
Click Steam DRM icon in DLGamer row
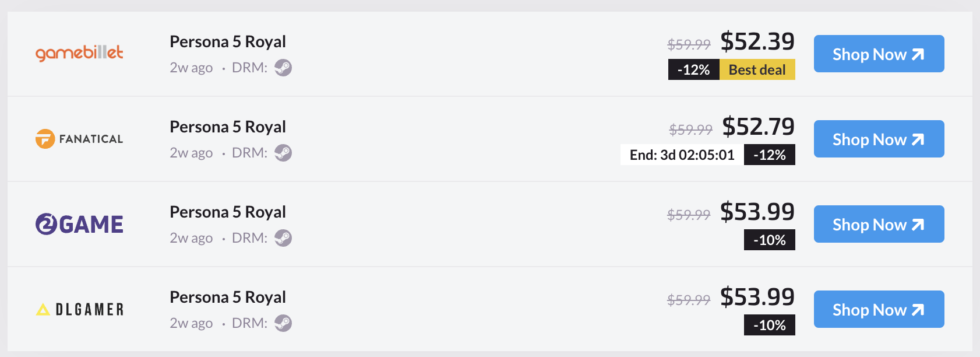click(283, 323)
